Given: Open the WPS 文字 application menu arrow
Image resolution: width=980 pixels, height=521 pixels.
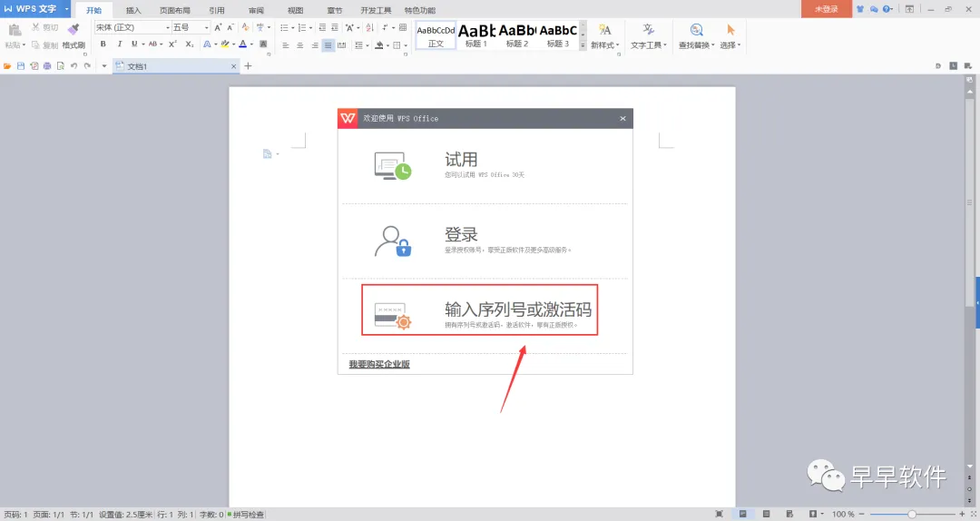Looking at the screenshot, I should pos(67,9).
